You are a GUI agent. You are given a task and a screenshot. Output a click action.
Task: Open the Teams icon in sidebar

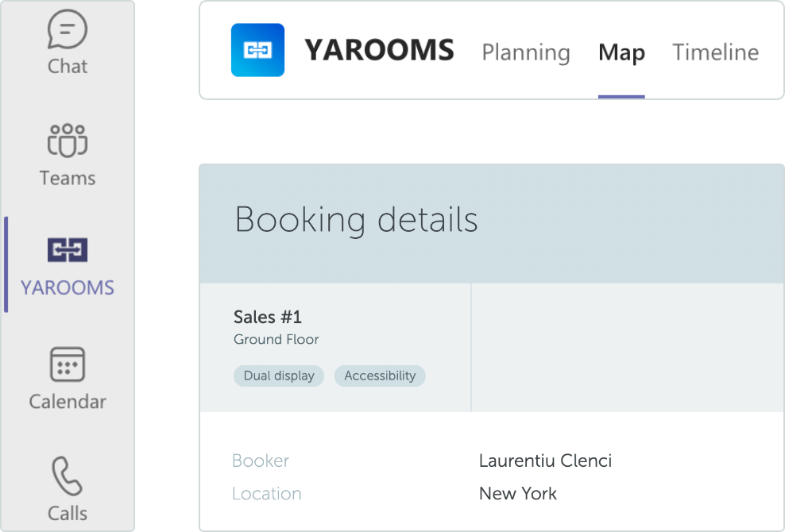[67, 141]
